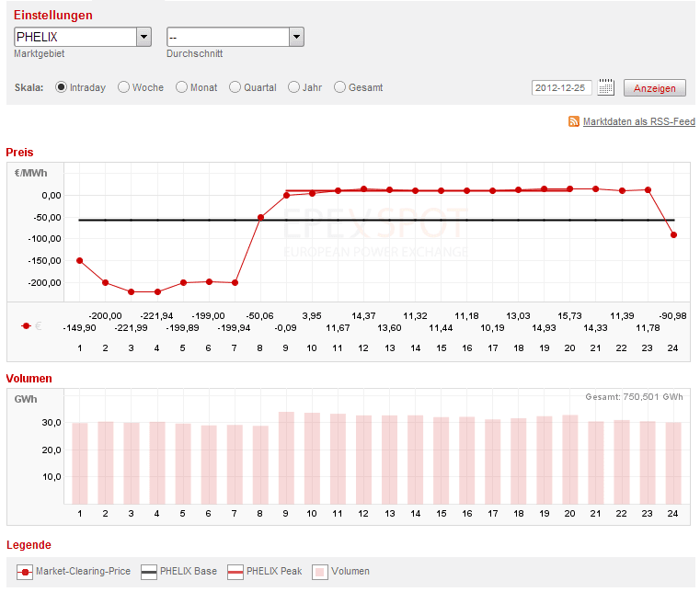Click red price series marker beside euro sign

coord(26,326)
